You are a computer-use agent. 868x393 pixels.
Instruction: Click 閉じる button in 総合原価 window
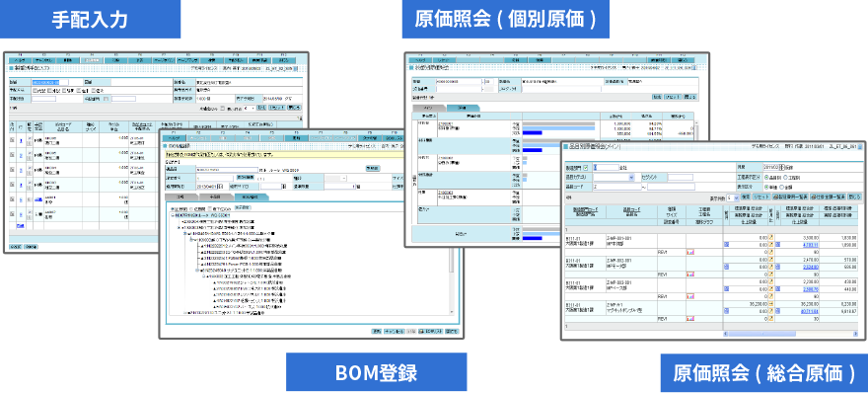click(x=855, y=196)
